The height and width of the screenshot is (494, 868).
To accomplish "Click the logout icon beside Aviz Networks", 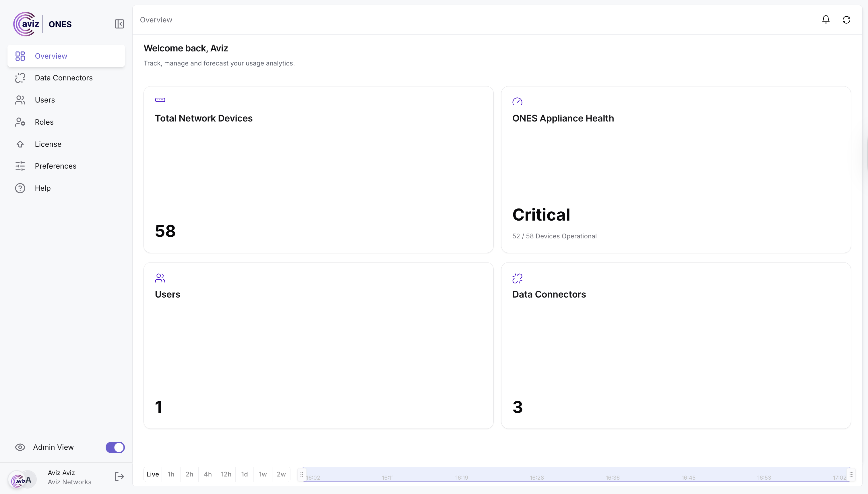I will (119, 477).
